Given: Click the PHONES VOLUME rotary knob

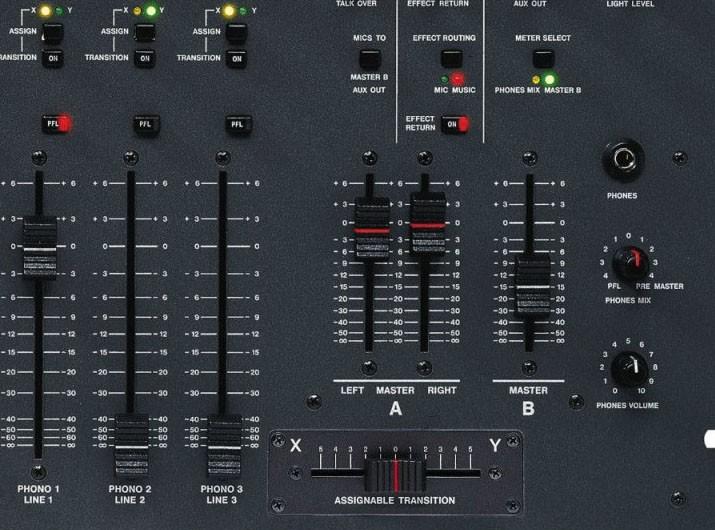Looking at the screenshot, I should tap(629, 369).
